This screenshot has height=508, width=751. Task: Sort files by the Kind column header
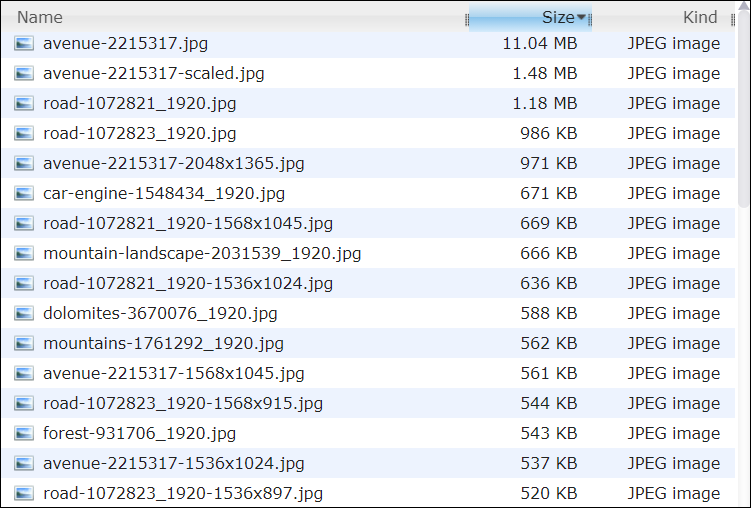point(662,18)
